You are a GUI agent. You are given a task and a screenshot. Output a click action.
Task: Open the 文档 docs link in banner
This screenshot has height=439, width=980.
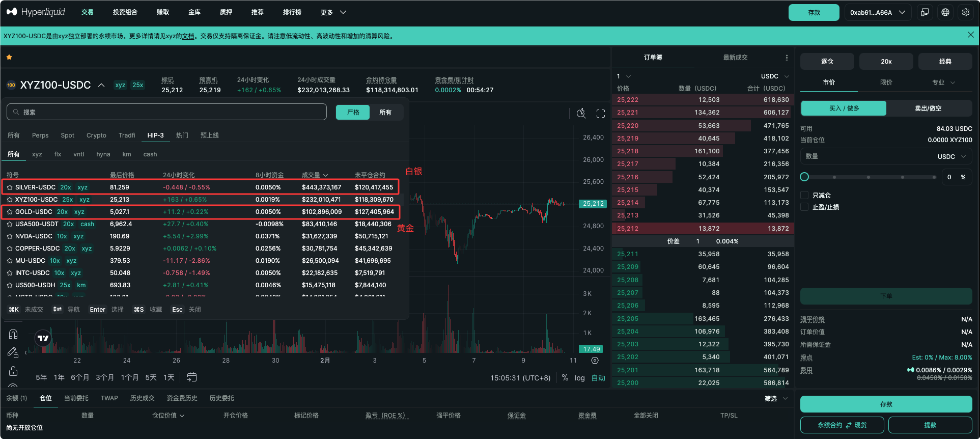188,36
